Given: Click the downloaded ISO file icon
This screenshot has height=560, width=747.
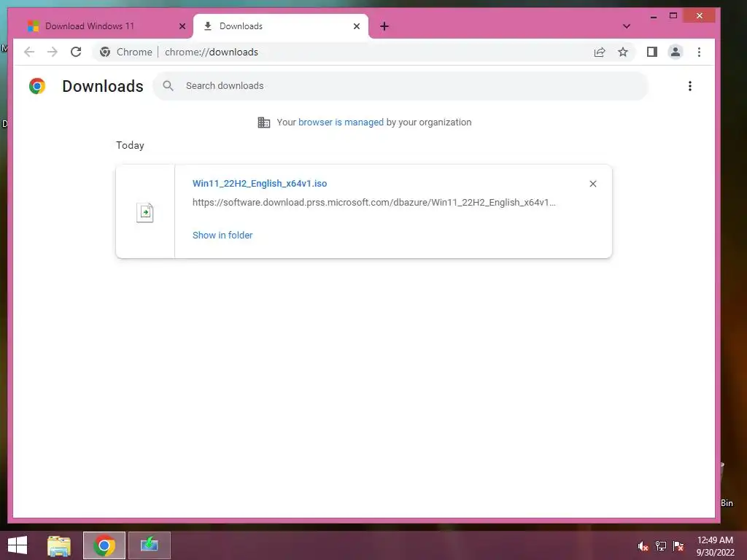Looking at the screenshot, I should (145, 212).
